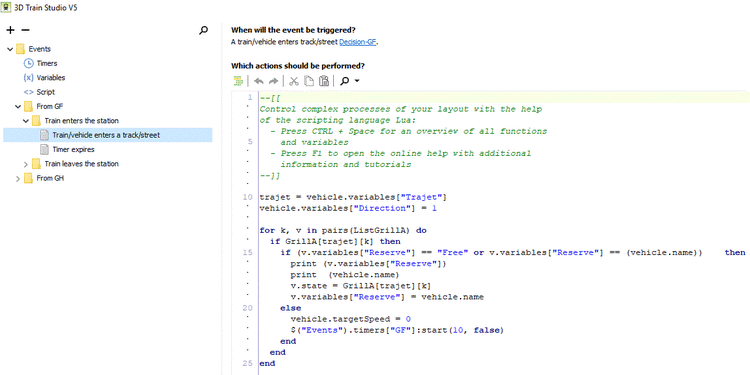Select the Timer expires event
750x375 pixels.
pyautogui.click(x=73, y=149)
